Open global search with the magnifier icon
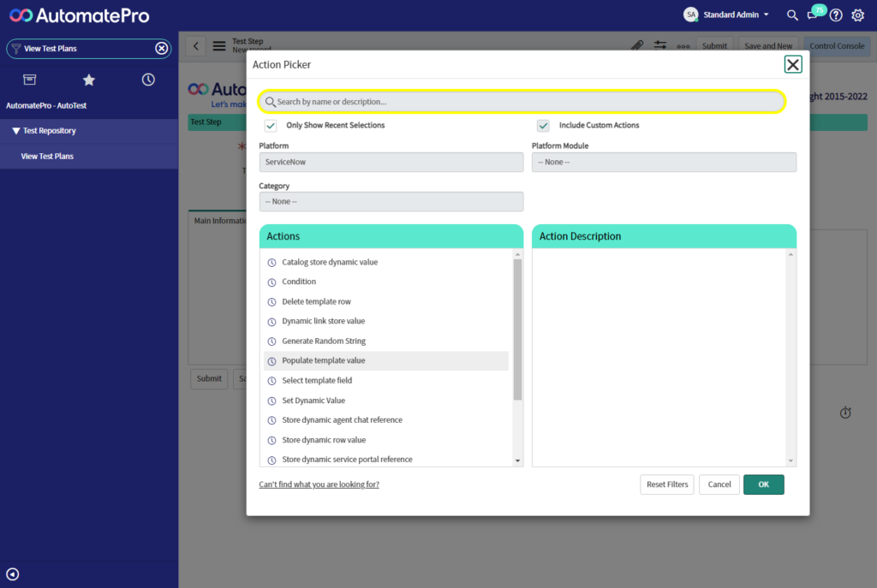Screen dimensions: 877x588 (x=792, y=15)
